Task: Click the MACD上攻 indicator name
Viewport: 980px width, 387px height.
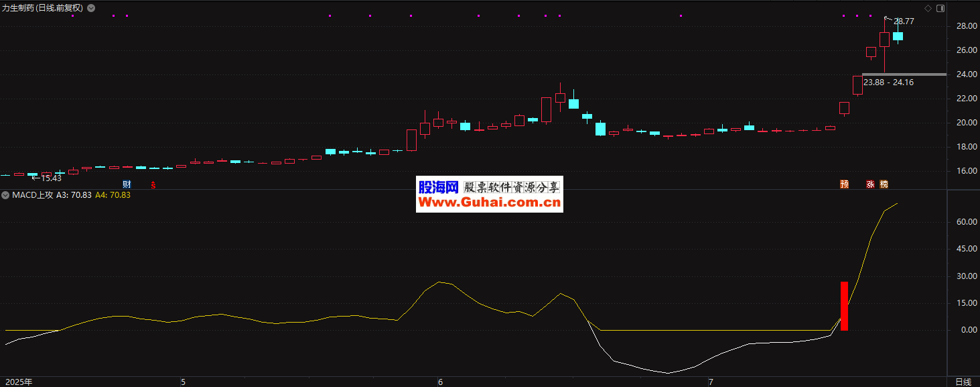Action: point(32,195)
